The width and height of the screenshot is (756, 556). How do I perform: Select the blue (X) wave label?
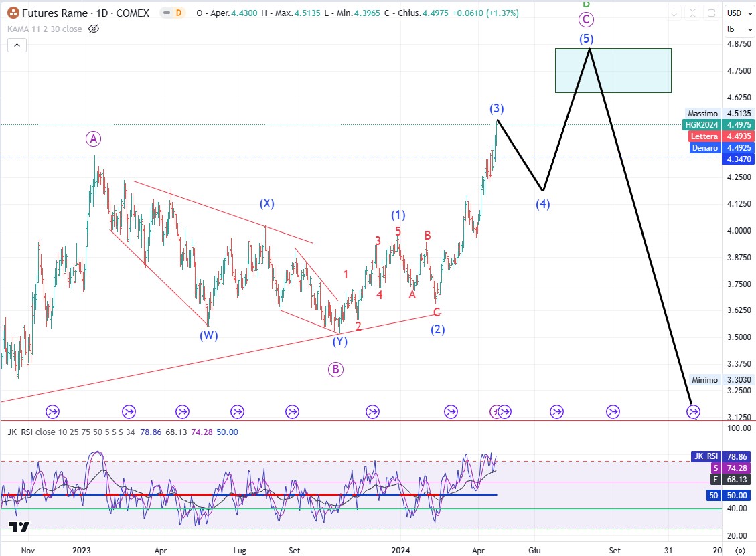(267, 203)
